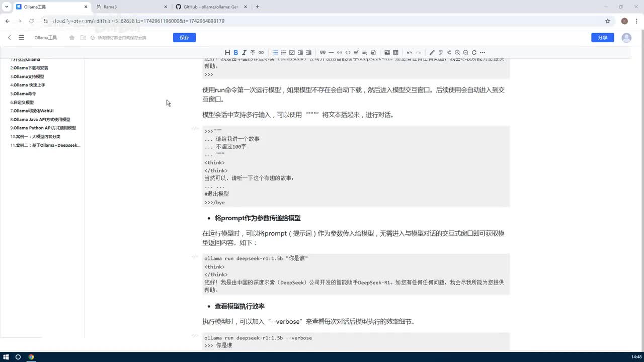Viewport: 644px width, 362px height.
Task: Zoom out the editor with magnifier minus
Action: tap(465, 52)
